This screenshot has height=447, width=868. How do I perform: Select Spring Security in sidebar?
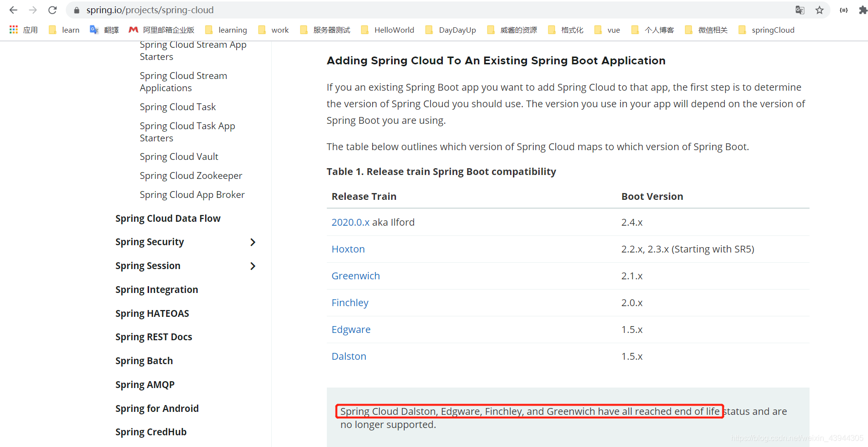click(150, 242)
